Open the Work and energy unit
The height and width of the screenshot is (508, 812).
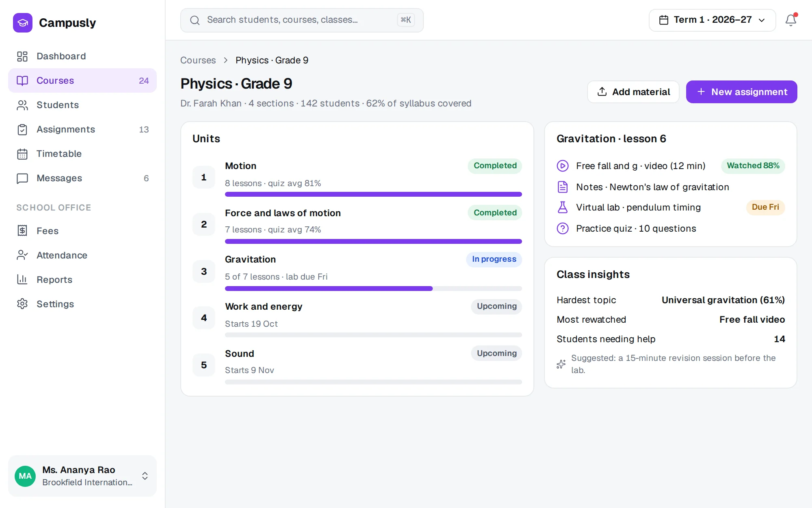click(x=357, y=318)
